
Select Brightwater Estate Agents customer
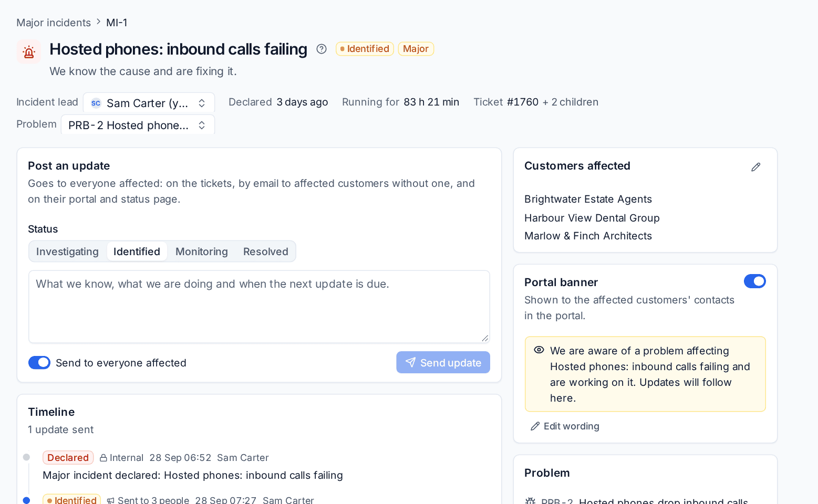pyautogui.click(x=588, y=199)
